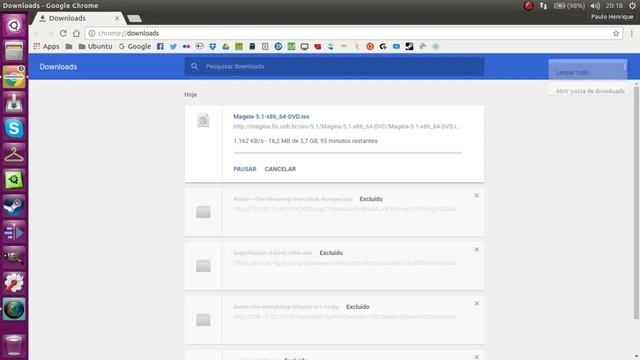Image resolution: width=640 pixels, height=360 pixels.
Task: Open the battery 98% indicator
Action: (x=569, y=6)
